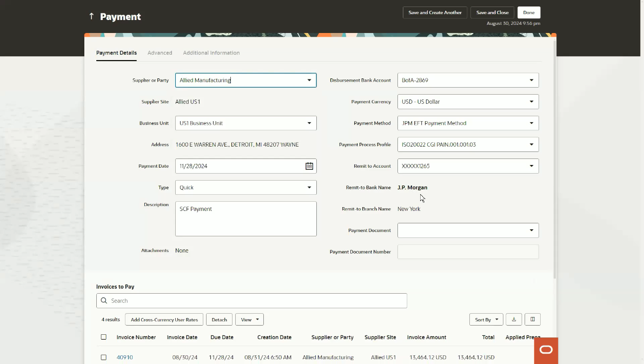Image resolution: width=644 pixels, height=364 pixels.
Task: Click the back arrow beside Payment title
Action: (91, 17)
